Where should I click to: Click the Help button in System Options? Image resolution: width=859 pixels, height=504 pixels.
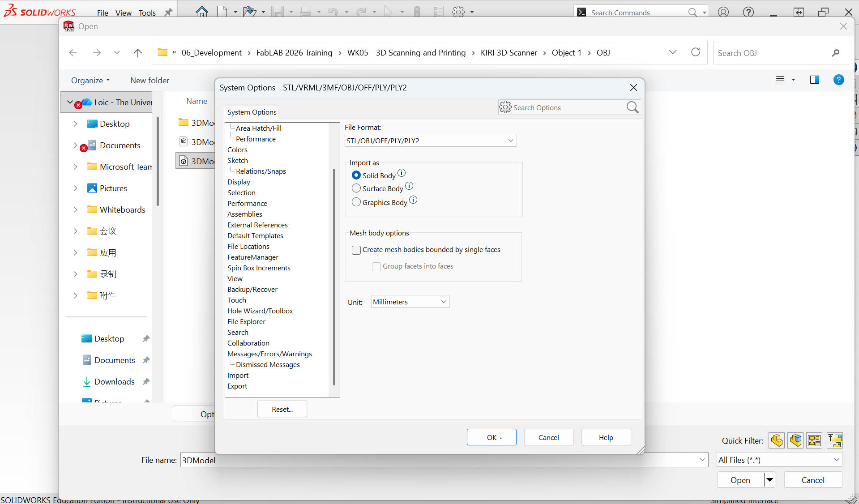[x=606, y=437]
